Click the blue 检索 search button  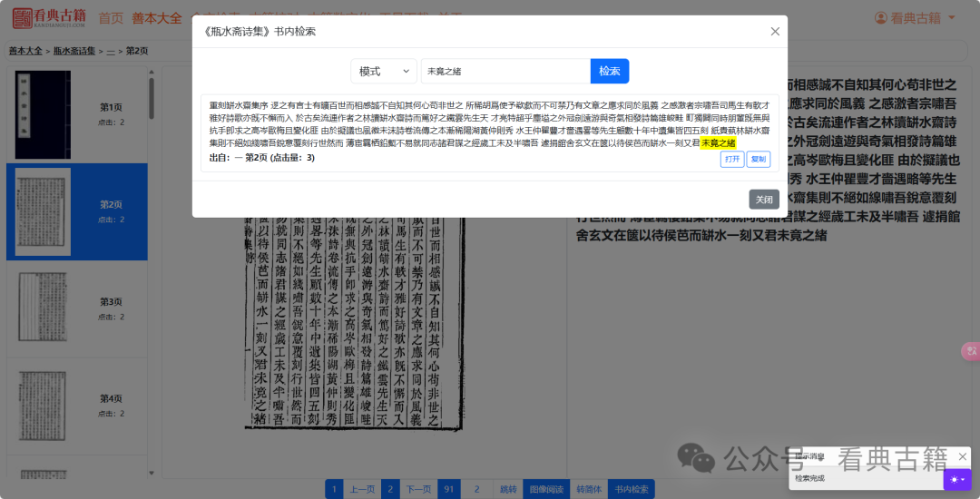tap(610, 71)
